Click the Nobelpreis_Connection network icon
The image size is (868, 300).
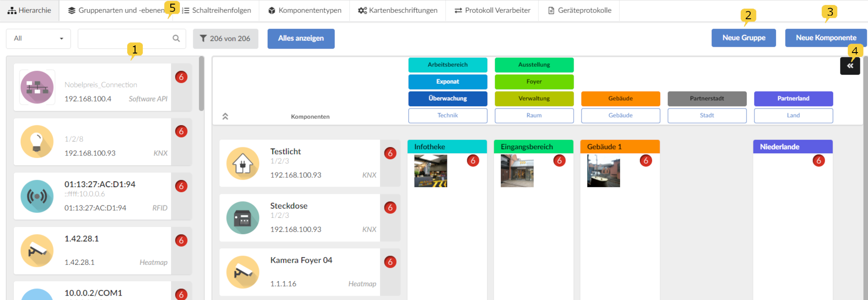[x=37, y=87]
